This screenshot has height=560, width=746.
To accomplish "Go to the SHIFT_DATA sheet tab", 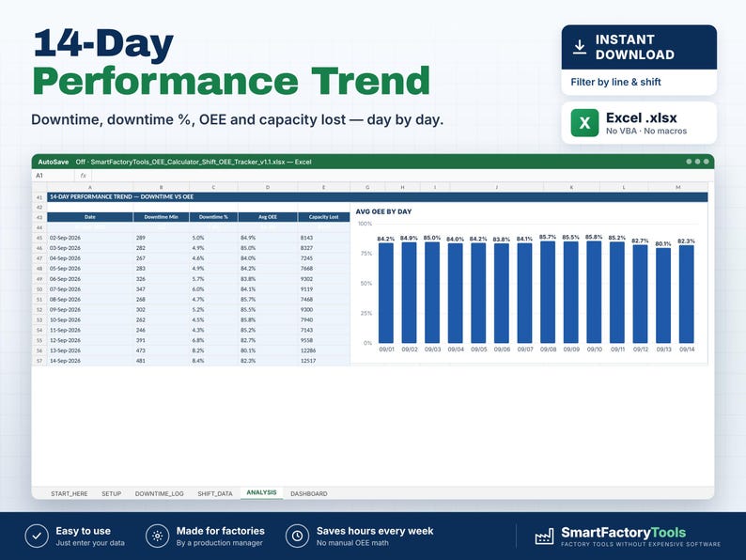I will 215,494.
